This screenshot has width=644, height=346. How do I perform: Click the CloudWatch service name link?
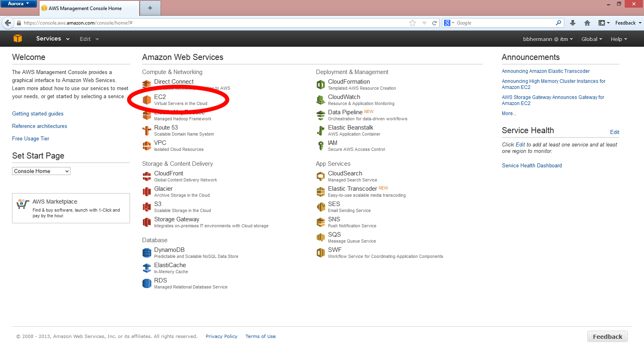tap(344, 97)
